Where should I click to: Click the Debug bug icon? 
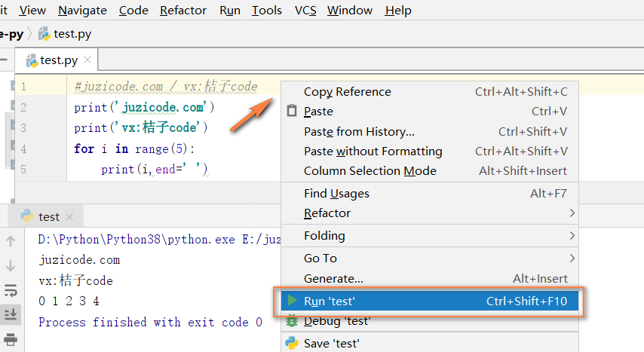pos(292,321)
